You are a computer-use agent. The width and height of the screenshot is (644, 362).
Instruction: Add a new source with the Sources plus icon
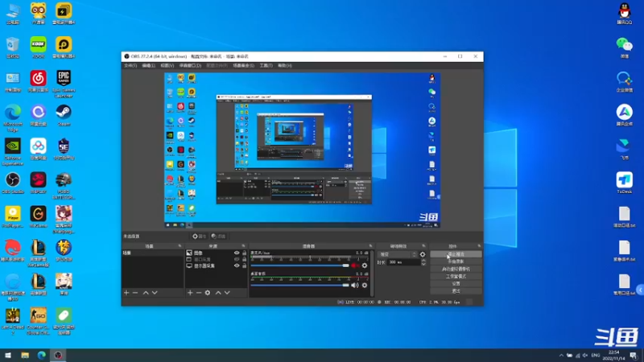(x=190, y=293)
